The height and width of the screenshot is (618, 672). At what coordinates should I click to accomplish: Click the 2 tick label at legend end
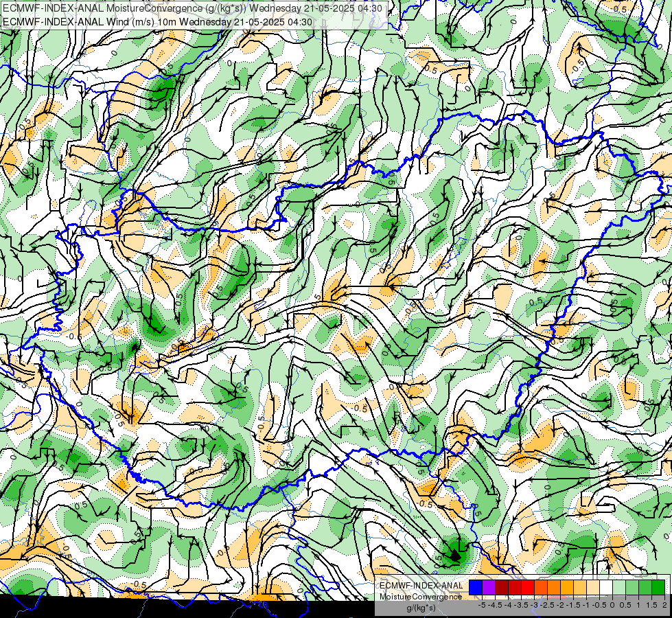664,605
